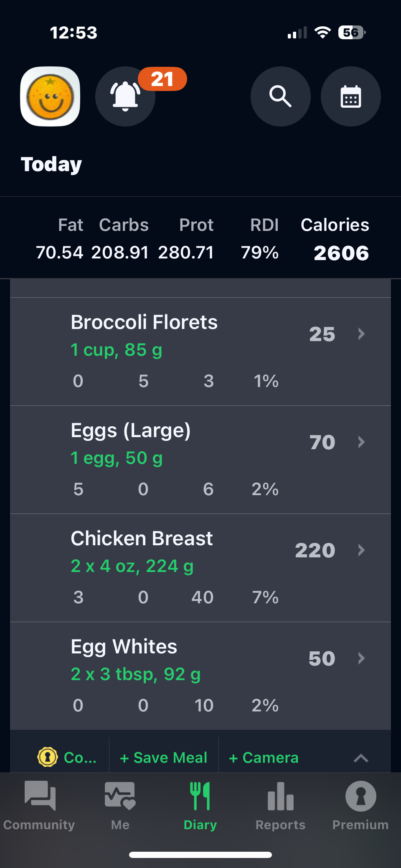Go to the Diary tab

point(200,805)
